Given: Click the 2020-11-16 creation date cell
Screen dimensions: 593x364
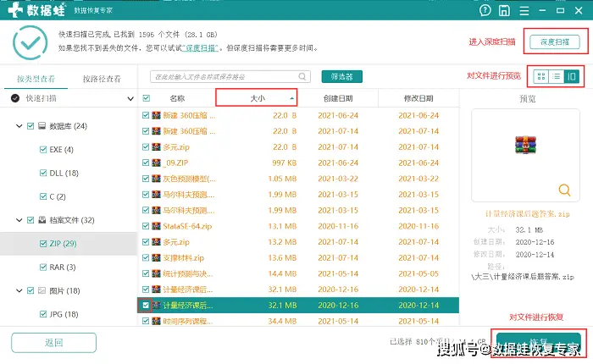Looking at the screenshot, I should 338,226.
